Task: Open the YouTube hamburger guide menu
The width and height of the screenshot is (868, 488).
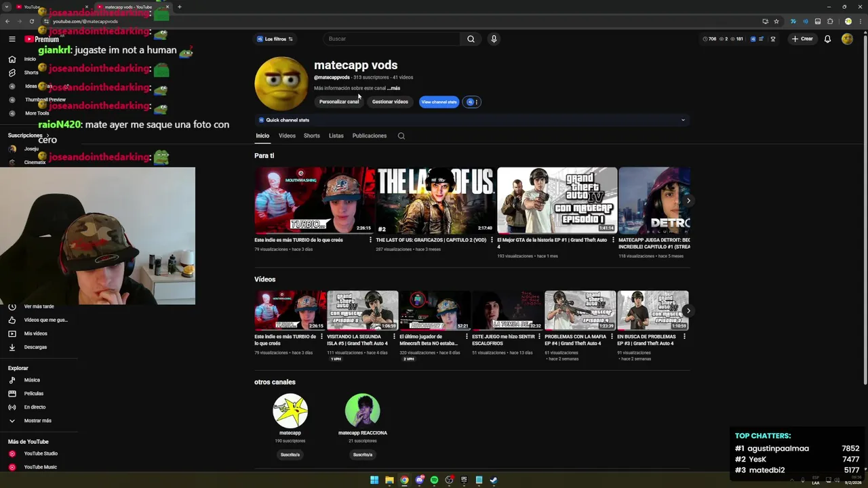Action: pyautogui.click(x=12, y=39)
